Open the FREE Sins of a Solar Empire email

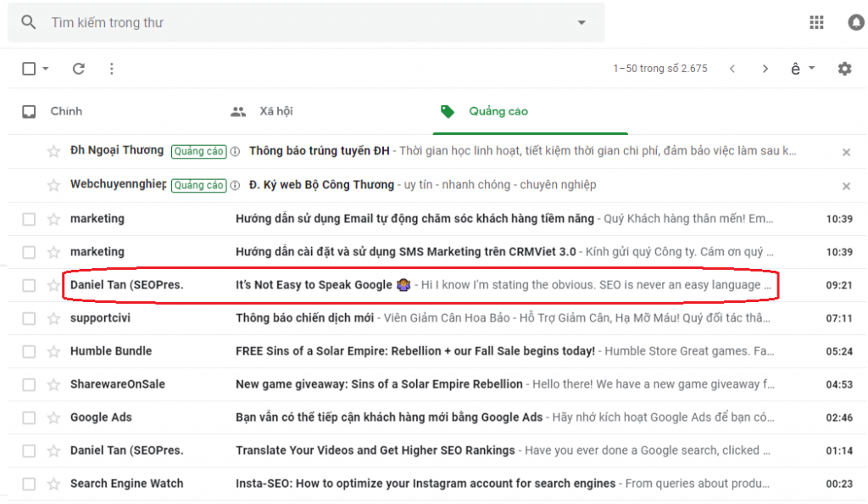[x=415, y=350]
